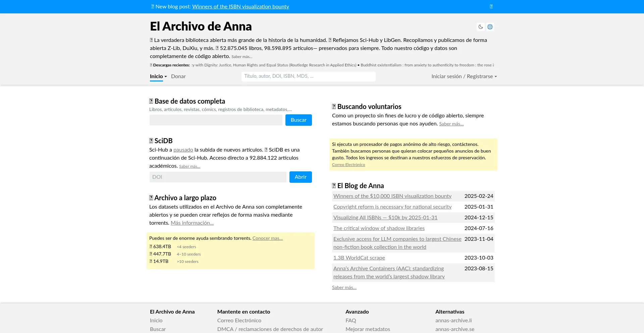The height and width of the screenshot is (333, 644).
Task: Open Correo Electrónico link in yellow notice
Action: (348, 165)
